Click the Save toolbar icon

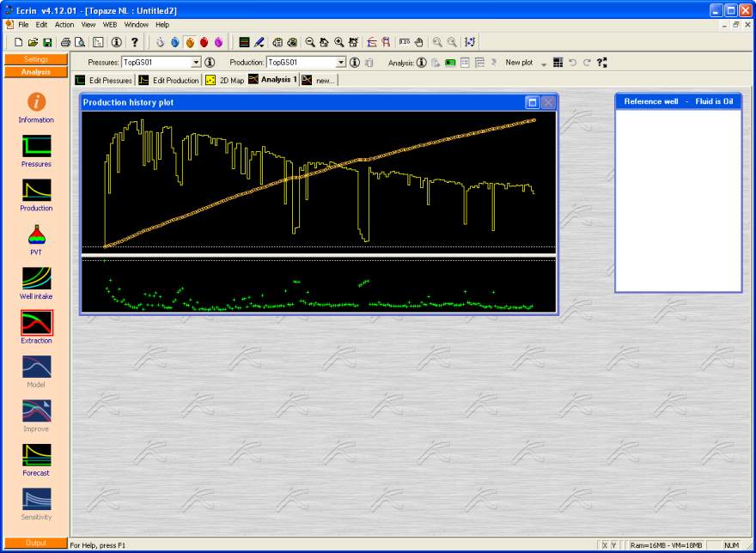tap(47, 41)
